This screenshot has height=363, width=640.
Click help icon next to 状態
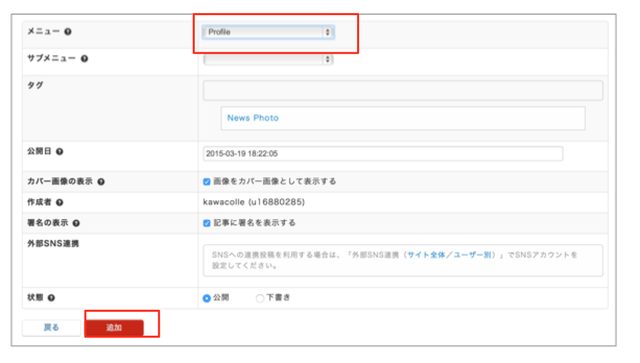click(51, 298)
